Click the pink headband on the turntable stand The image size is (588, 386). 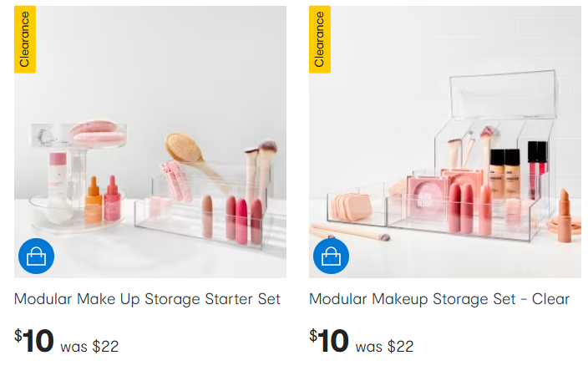point(98,129)
